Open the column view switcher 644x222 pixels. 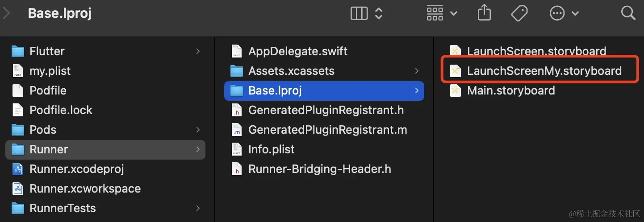pyautogui.click(x=366, y=13)
